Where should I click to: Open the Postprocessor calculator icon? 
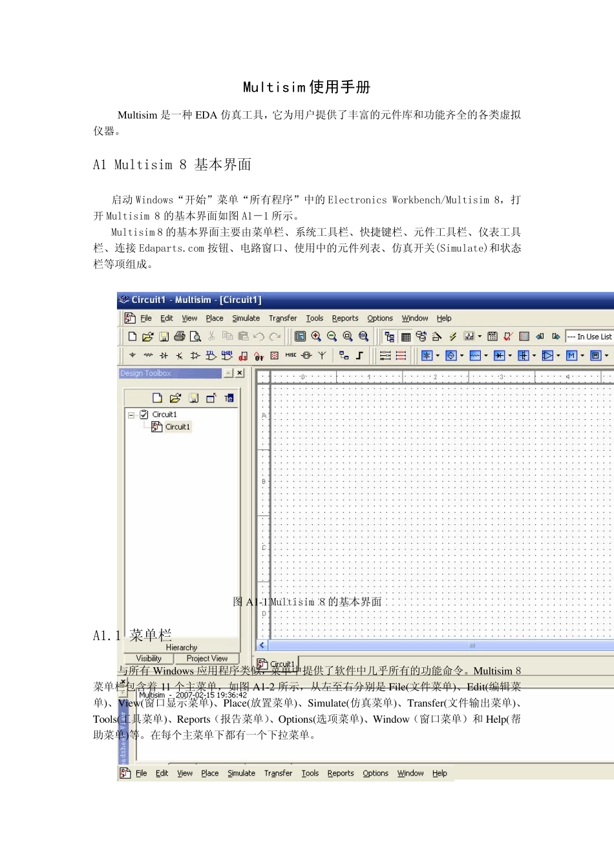point(492,336)
